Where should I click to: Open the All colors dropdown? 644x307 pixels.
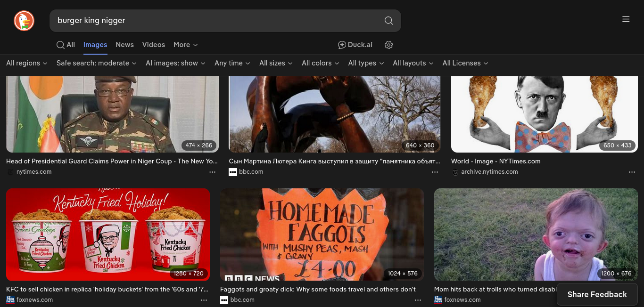pos(321,63)
